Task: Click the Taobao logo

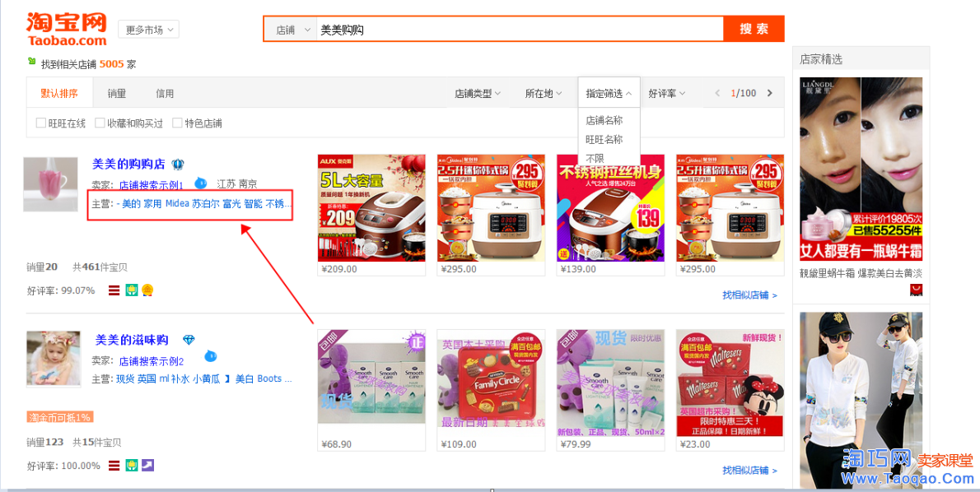Action: 66,30
